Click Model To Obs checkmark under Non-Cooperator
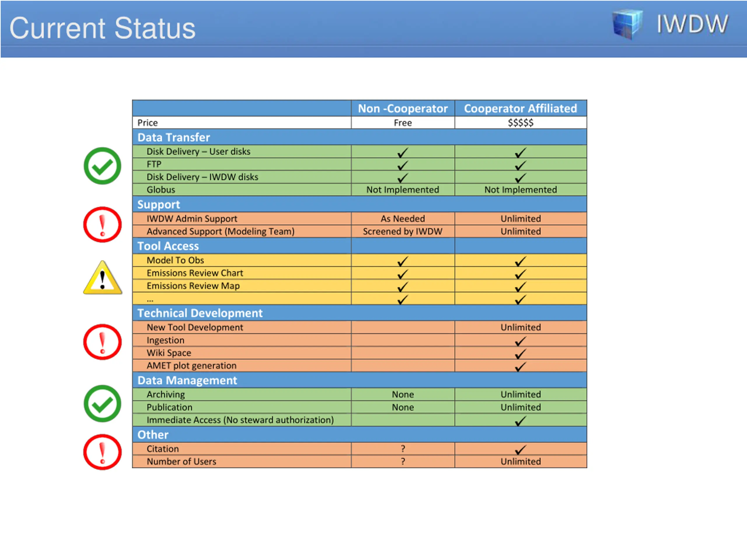The width and height of the screenshot is (747, 560). 403,261
